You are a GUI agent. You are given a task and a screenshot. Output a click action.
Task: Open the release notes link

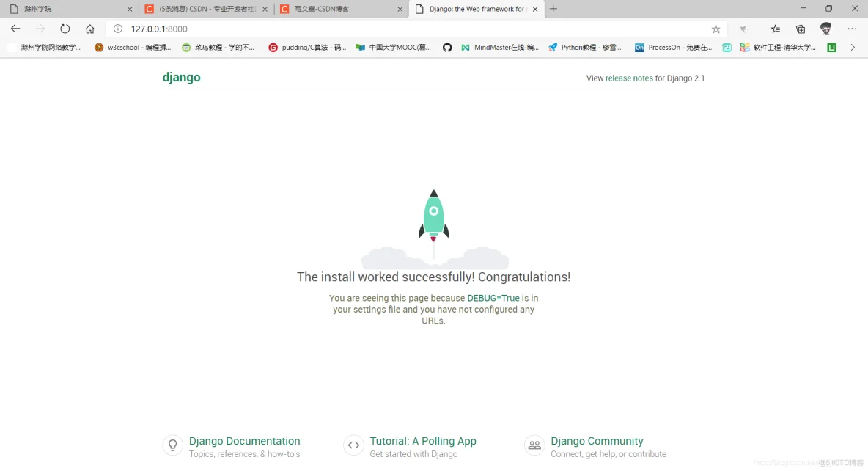629,78
